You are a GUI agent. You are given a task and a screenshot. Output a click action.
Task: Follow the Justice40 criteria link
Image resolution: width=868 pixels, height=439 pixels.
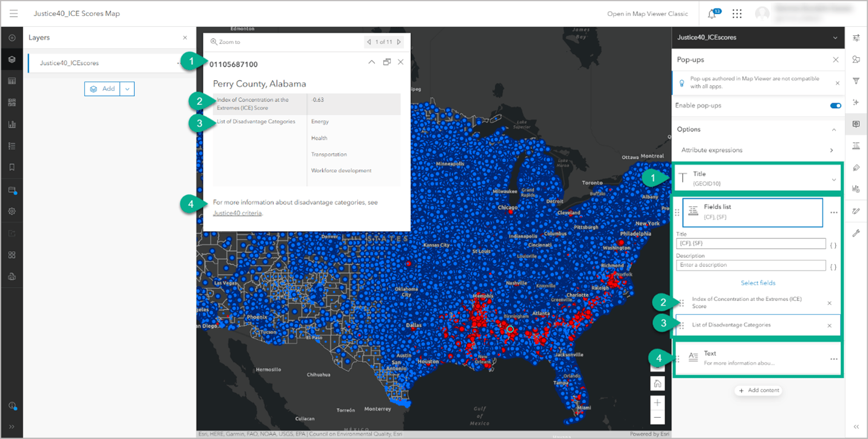tap(236, 212)
